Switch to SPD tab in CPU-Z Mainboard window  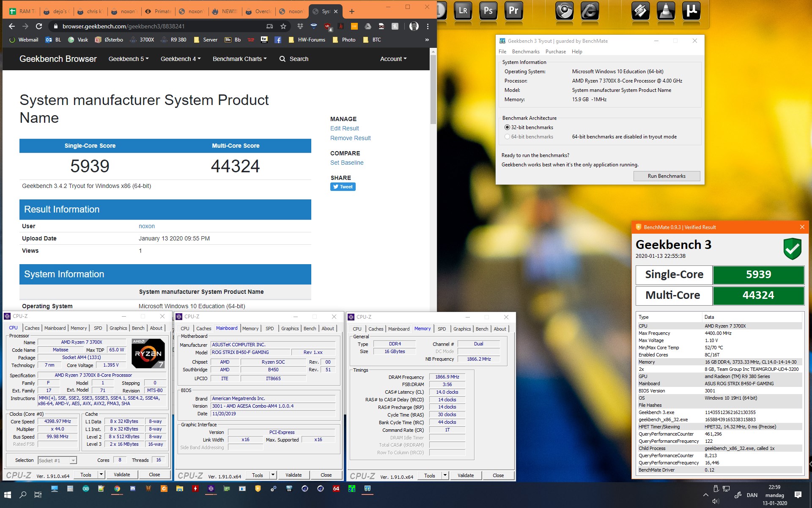pos(270,329)
